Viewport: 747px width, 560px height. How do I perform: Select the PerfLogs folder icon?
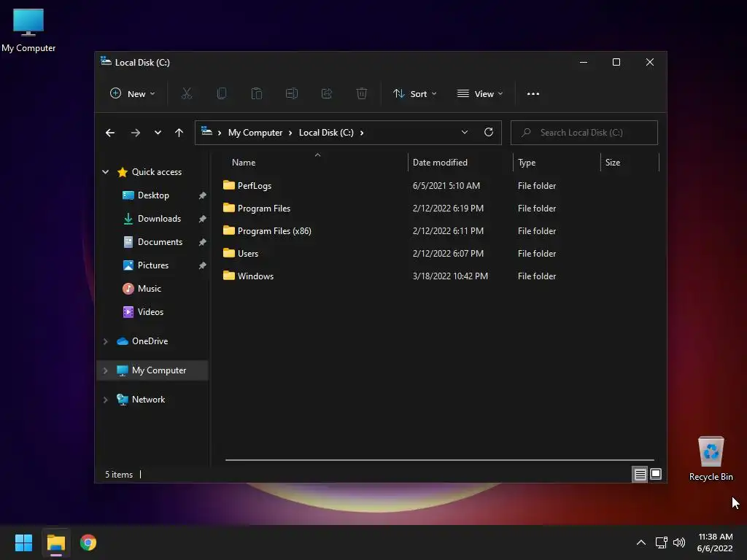point(228,185)
